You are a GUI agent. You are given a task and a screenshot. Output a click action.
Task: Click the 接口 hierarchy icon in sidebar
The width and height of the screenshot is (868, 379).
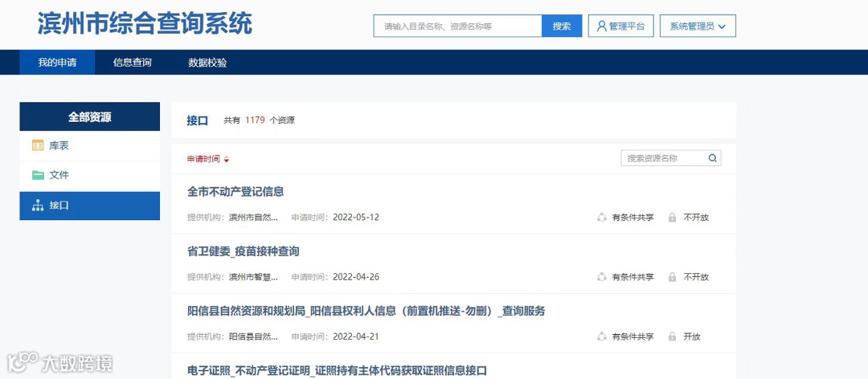(38, 206)
